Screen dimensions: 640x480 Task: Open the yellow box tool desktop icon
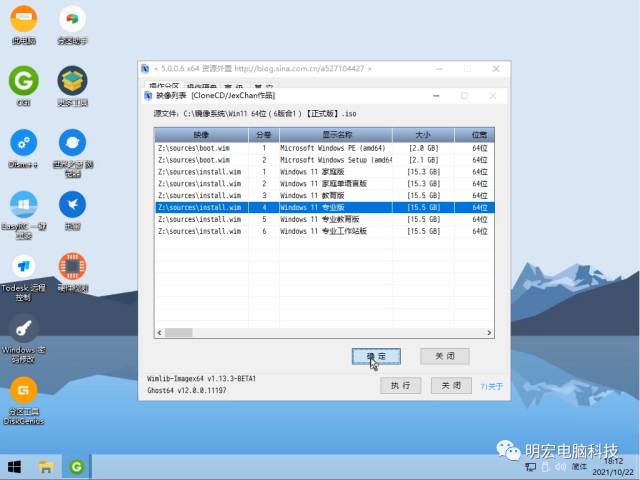(x=72, y=86)
